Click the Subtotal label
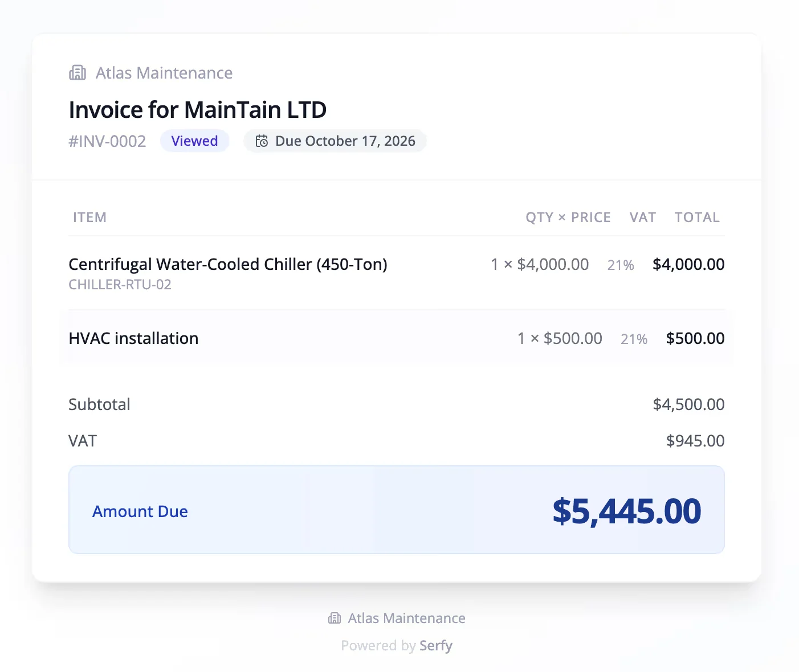 point(99,404)
